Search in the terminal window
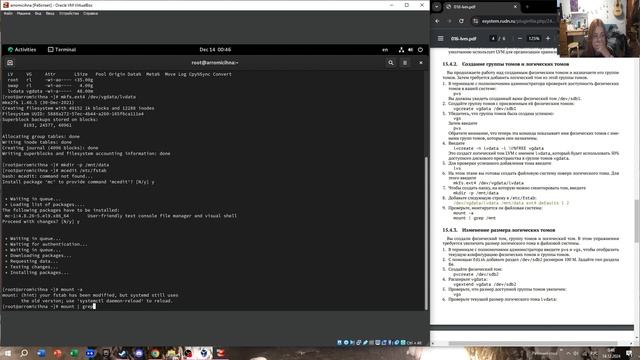Image resolution: width=640 pixels, height=360 pixels. (391, 63)
